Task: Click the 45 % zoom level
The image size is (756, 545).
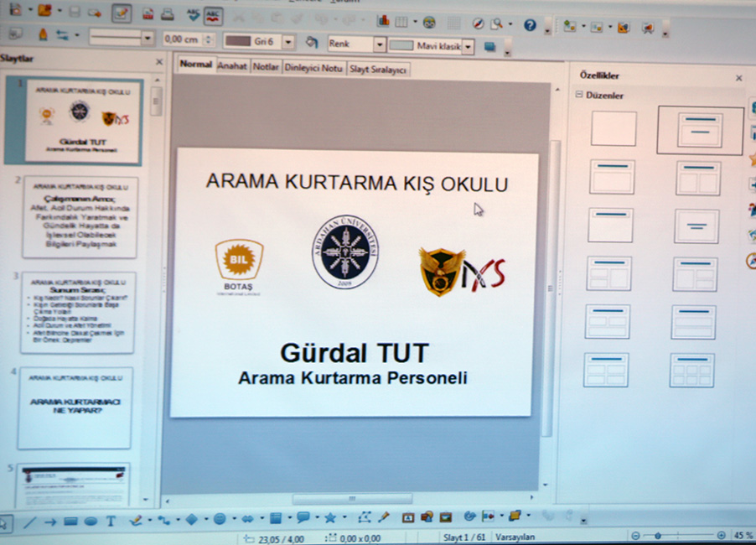Action: point(743,535)
